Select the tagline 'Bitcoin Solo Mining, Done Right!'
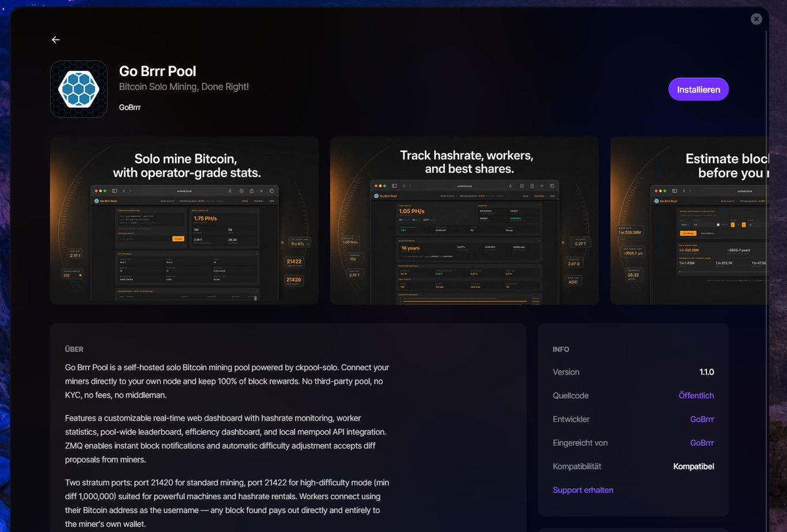 184,87
